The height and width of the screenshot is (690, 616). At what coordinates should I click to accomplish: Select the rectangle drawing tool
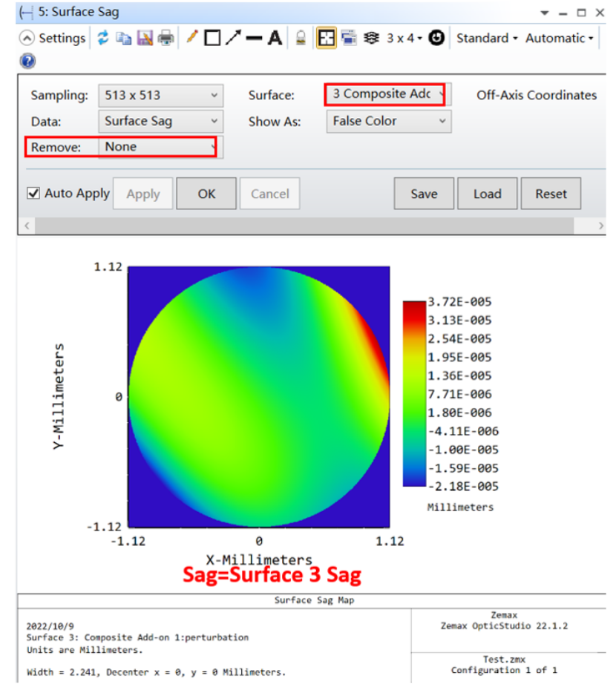point(213,39)
